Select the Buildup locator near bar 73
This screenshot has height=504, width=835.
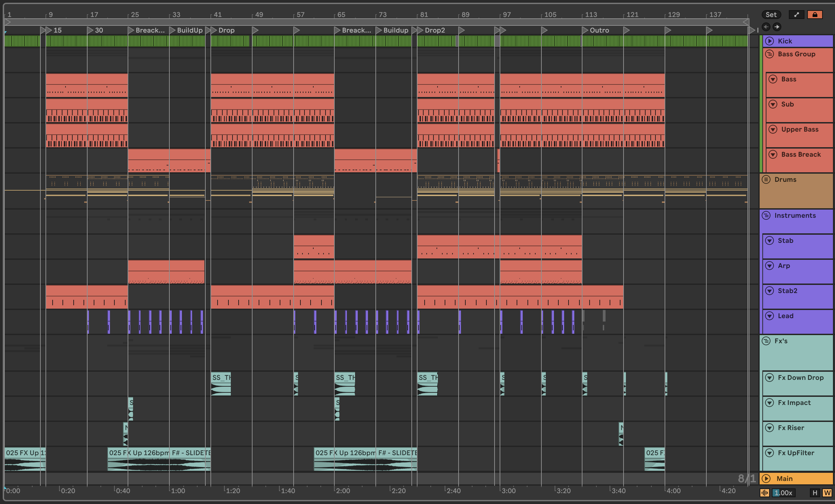click(392, 30)
